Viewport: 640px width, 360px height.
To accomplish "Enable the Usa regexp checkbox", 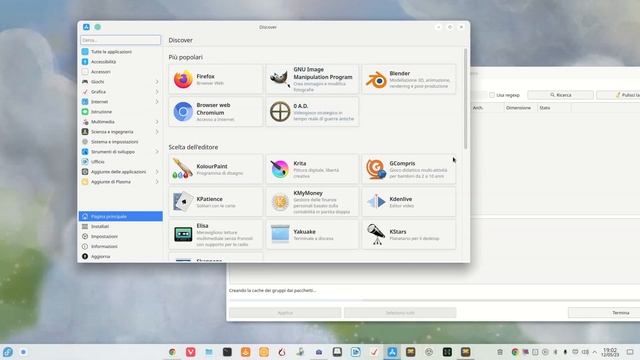I will [x=492, y=95].
